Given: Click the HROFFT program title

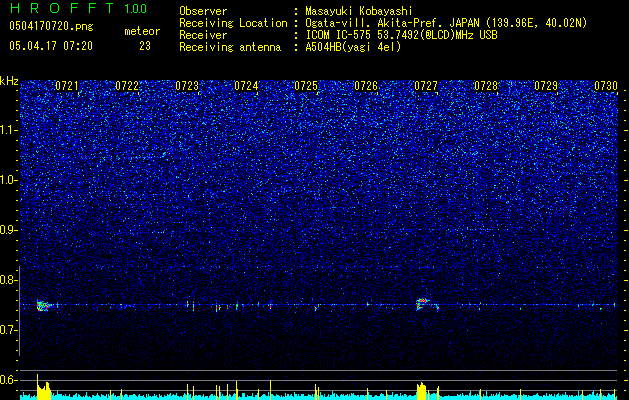Looking at the screenshot, I should point(62,8).
